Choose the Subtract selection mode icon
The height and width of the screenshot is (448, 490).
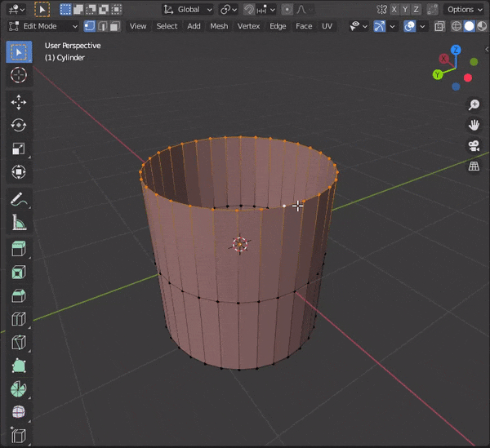pyautogui.click(x=91, y=10)
